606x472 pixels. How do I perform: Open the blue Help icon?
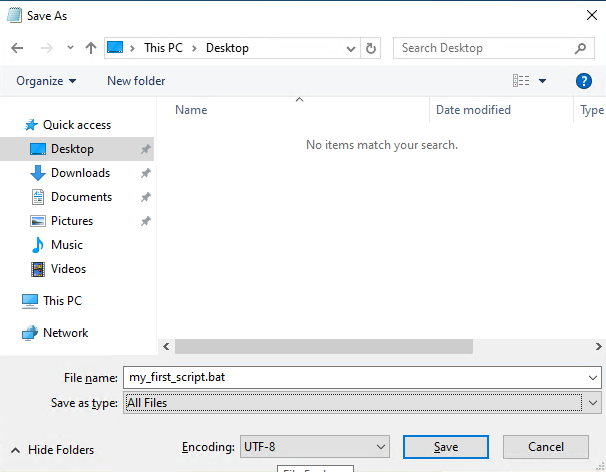click(x=584, y=81)
